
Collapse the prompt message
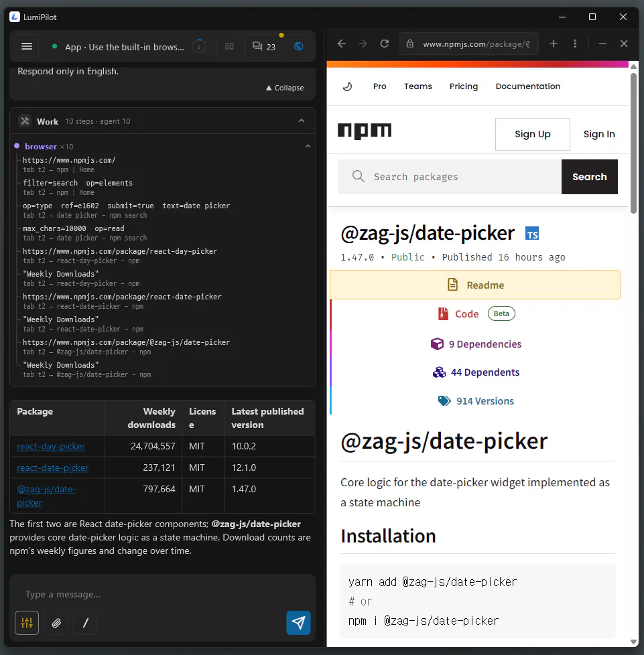coord(285,88)
